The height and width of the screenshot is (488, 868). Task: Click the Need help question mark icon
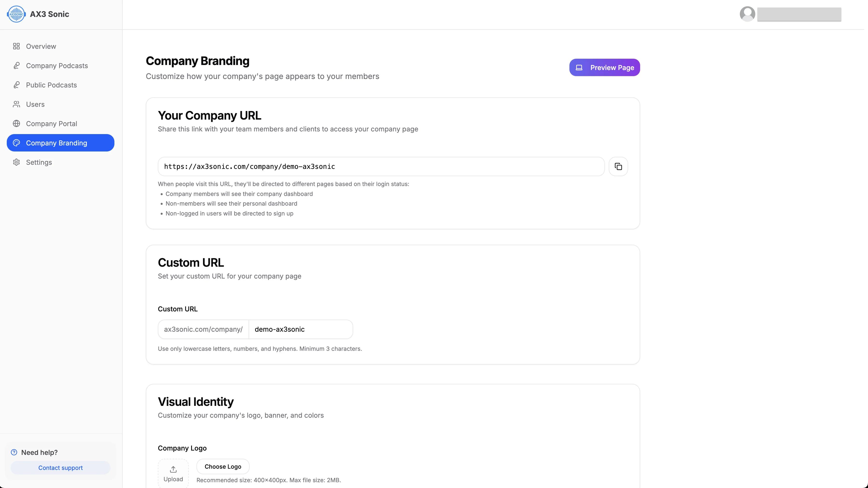(14, 452)
